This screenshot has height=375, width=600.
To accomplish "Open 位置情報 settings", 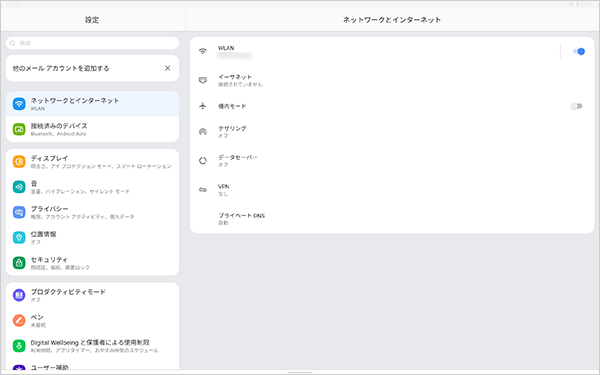I will click(92, 238).
